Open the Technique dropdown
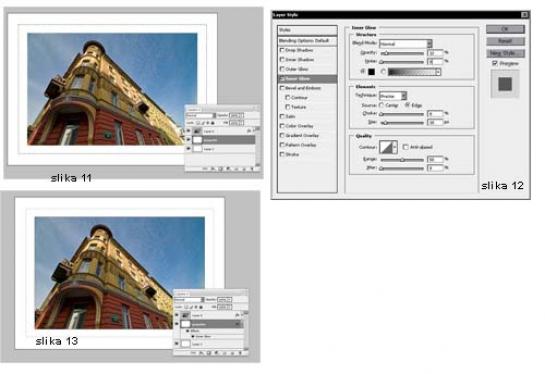545x374 pixels. (x=393, y=96)
